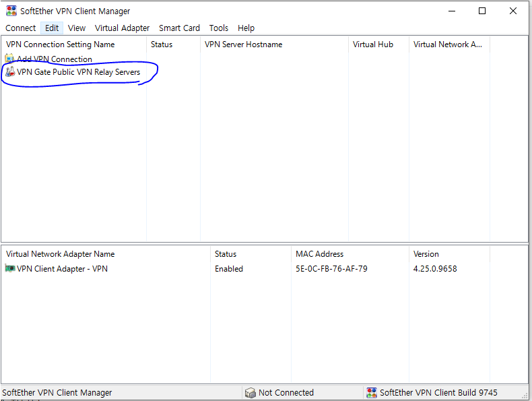This screenshot has width=532, height=401.
Task: Click the Enabled status cell
Action: 229,269
